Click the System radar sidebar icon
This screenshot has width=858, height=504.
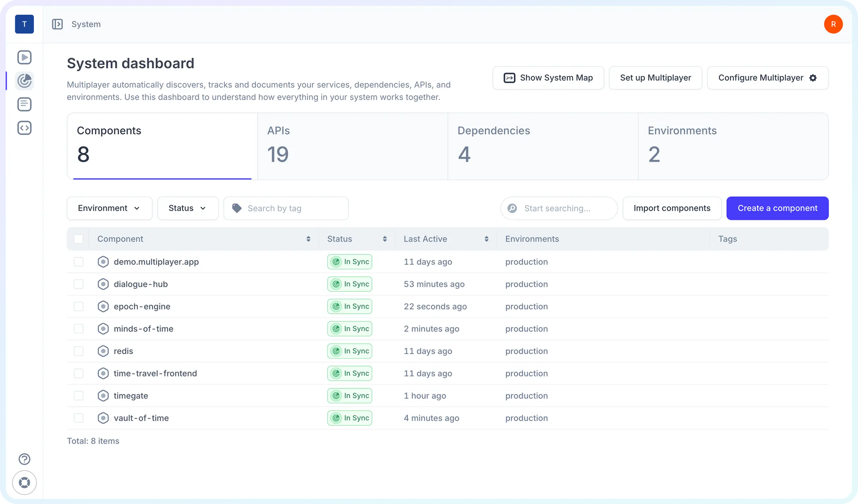tap(24, 81)
